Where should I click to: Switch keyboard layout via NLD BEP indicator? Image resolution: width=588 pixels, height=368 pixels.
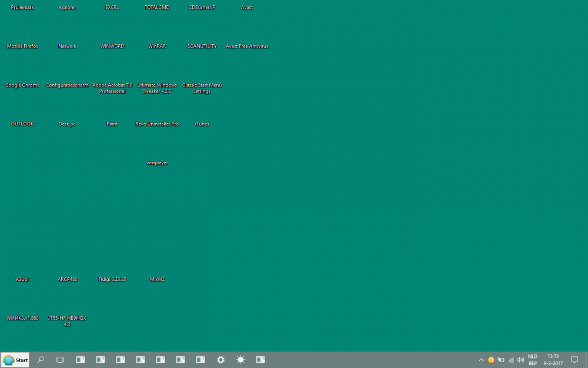pyautogui.click(x=532, y=360)
